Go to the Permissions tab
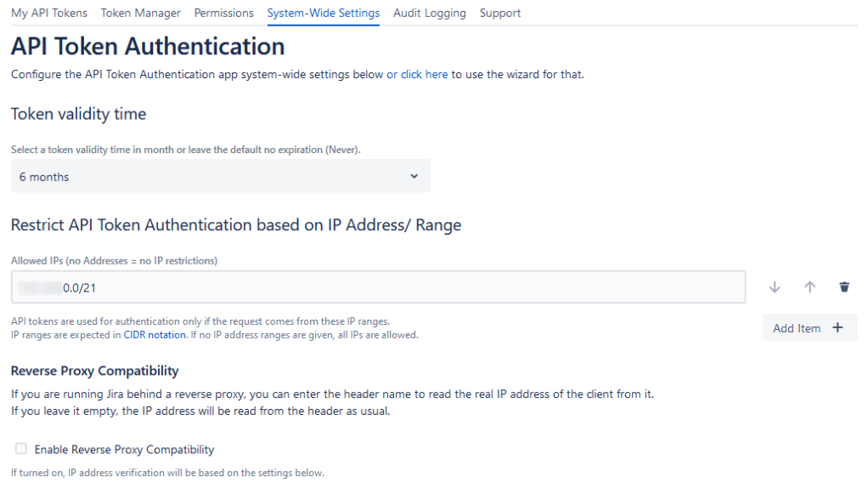 pos(223,13)
